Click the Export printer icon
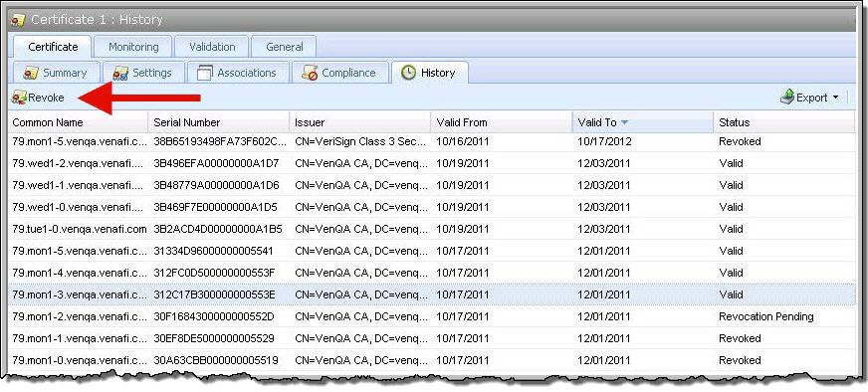868x392 pixels. (787, 98)
